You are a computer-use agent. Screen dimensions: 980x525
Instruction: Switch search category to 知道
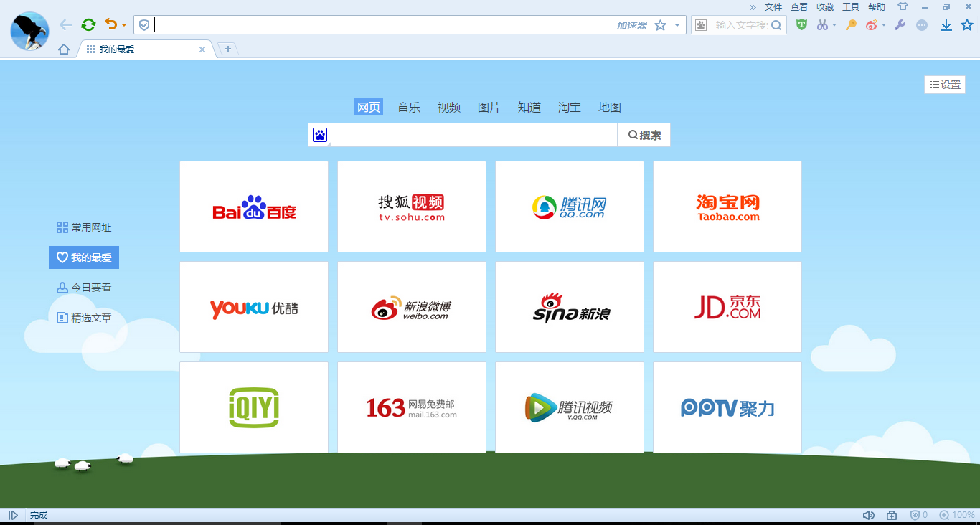(529, 108)
